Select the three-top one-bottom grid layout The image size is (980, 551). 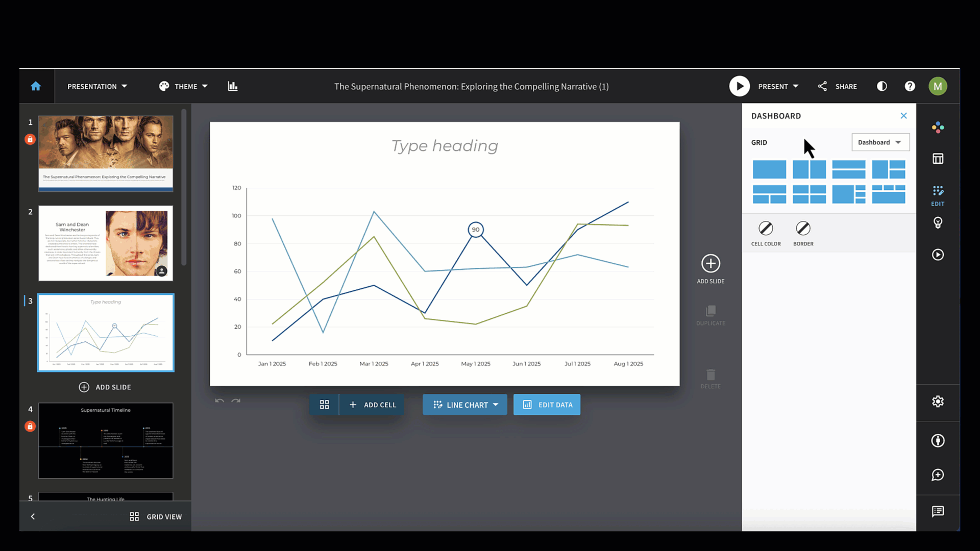pos(889,194)
